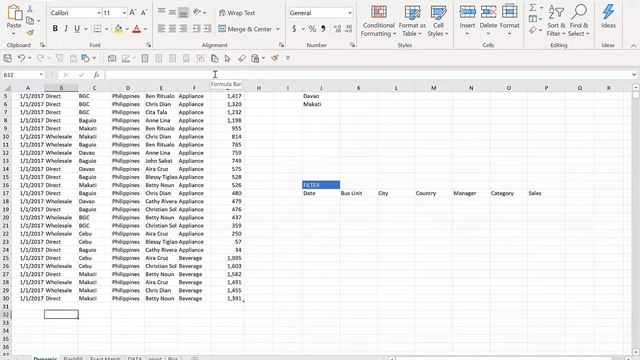Increase font size with larger A icon
This screenshot has height=360, width=640.
[x=133, y=13]
